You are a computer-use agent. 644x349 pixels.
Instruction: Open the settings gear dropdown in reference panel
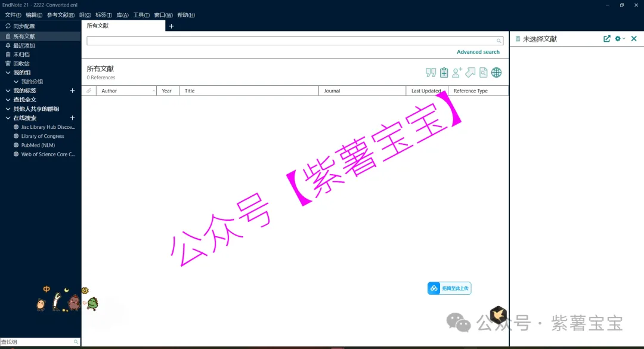(620, 39)
